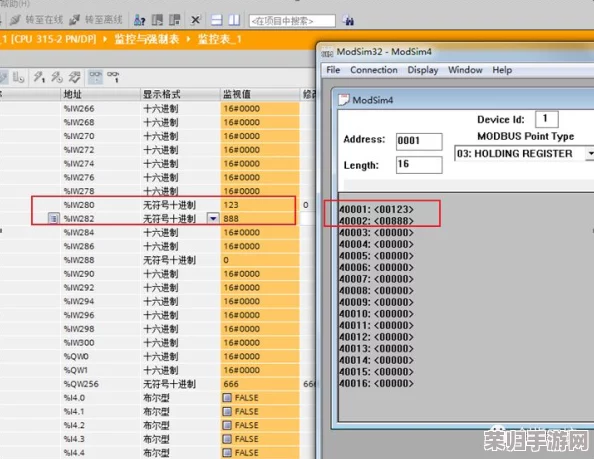Image resolution: width=594 pixels, height=459 pixels.
Task: Click the binoculars search-in-project icon
Action: pyautogui.click(x=348, y=20)
